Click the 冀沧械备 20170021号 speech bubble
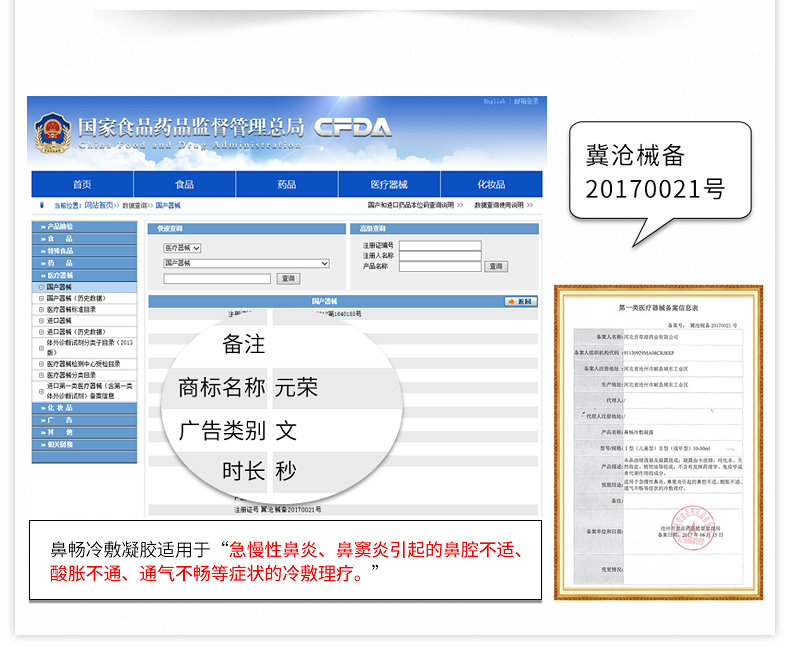The height and width of the screenshot is (647, 790). 660,171
